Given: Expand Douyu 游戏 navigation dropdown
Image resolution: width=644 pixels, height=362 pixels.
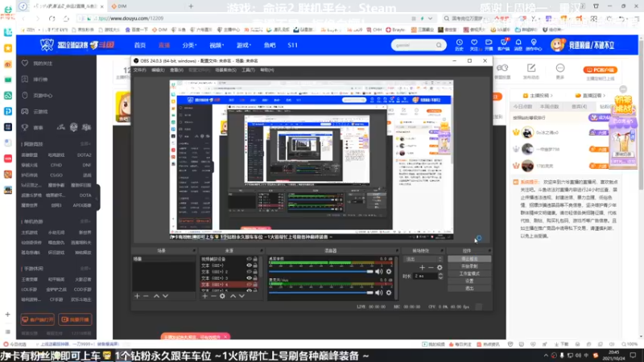Looking at the screenshot, I should [x=244, y=45].
